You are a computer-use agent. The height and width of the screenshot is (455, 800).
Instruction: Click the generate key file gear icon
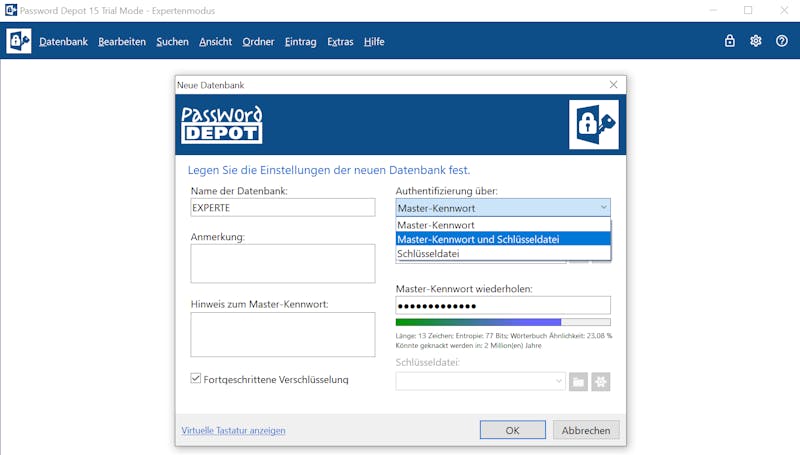tap(601, 382)
